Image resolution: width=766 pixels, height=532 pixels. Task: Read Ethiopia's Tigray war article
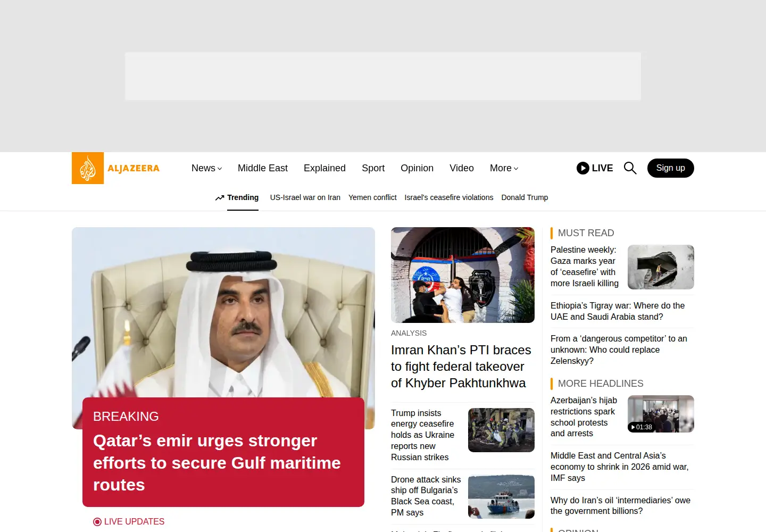click(x=618, y=311)
